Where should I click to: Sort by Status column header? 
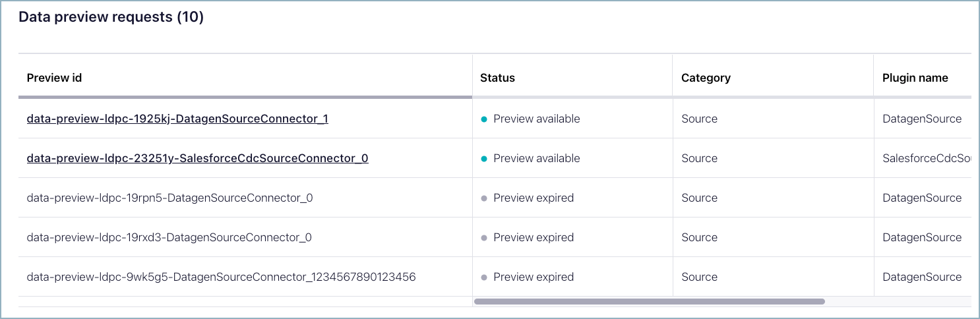coord(497,78)
